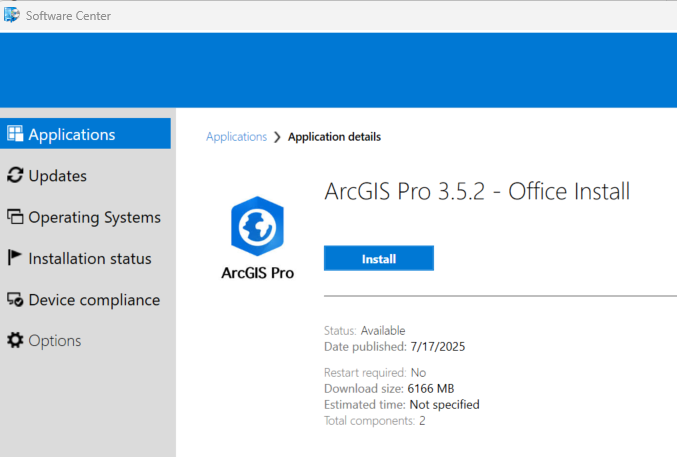This screenshot has height=457, width=677.
Task: Click the Download size 6166 MB value
Action: coord(430,388)
